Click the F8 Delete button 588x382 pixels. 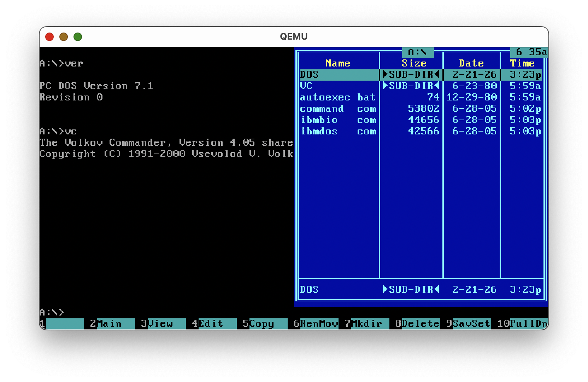pos(421,324)
